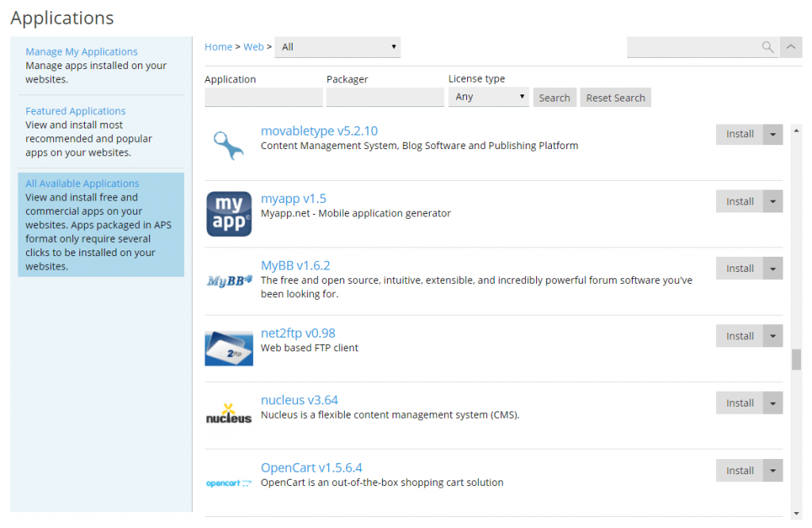Expand Install options arrow for nucleus
Viewport: 812px width, 528px height.
772,404
